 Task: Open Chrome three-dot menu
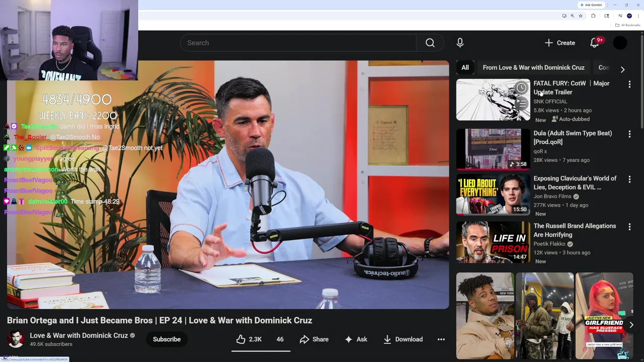[638, 16]
